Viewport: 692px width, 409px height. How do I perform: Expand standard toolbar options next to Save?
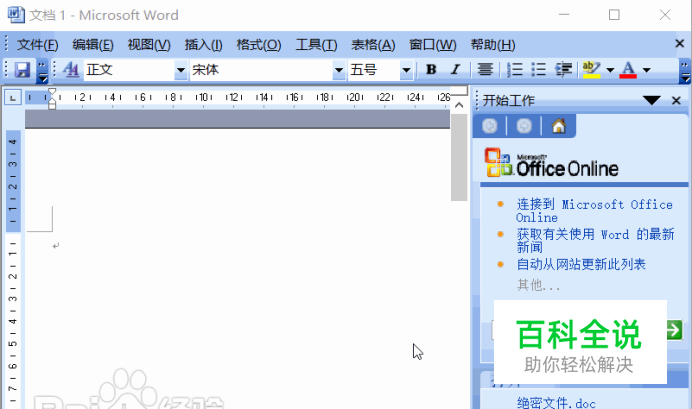coord(42,71)
